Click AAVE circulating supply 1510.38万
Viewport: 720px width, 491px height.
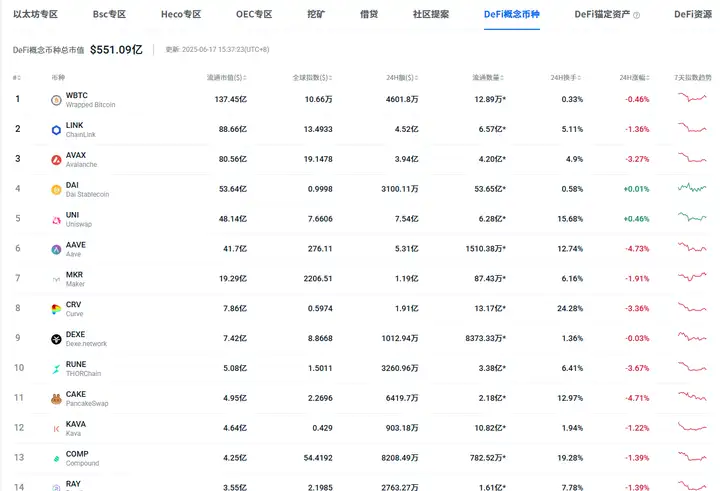coord(485,248)
